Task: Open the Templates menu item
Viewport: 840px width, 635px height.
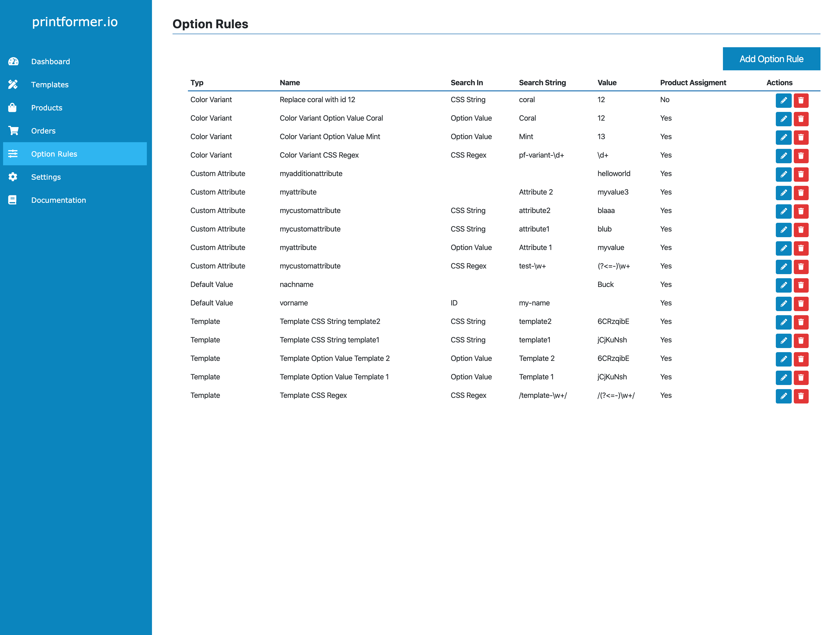Action: pyautogui.click(x=50, y=85)
